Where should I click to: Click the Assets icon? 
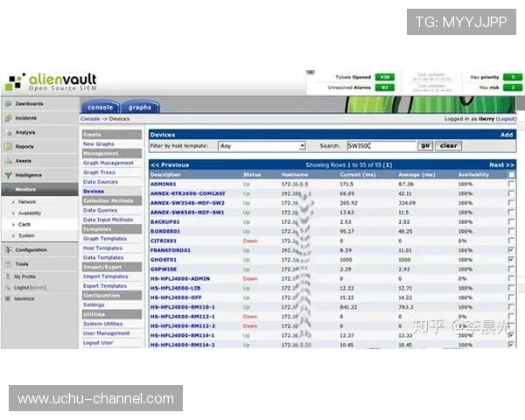tap(7, 161)
